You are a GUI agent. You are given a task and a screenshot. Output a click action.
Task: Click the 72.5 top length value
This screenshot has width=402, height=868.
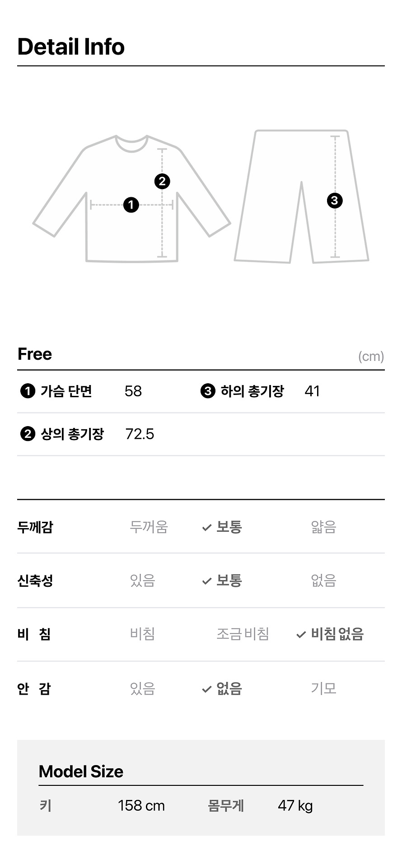pyautogui.click(x=140, y=434)
